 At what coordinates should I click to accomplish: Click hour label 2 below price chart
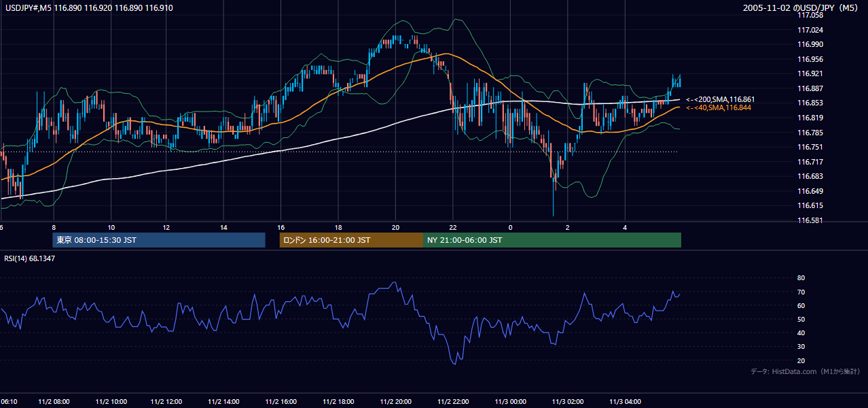click(567, 227)
